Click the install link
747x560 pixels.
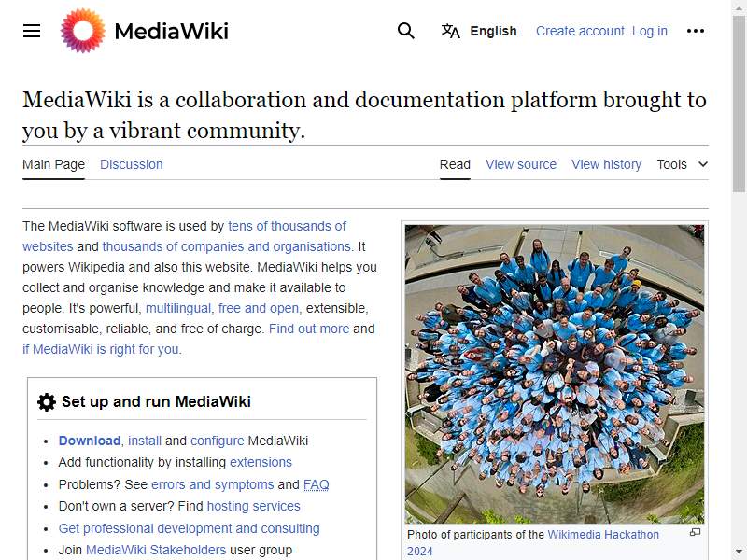pyautogui.click(x=145, y=441)
